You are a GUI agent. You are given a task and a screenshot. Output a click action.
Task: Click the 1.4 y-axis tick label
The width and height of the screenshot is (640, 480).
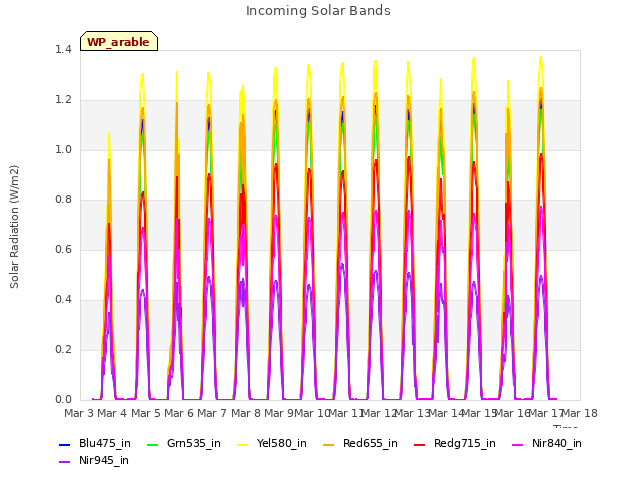pyautogui.click(x=63, y=50)
